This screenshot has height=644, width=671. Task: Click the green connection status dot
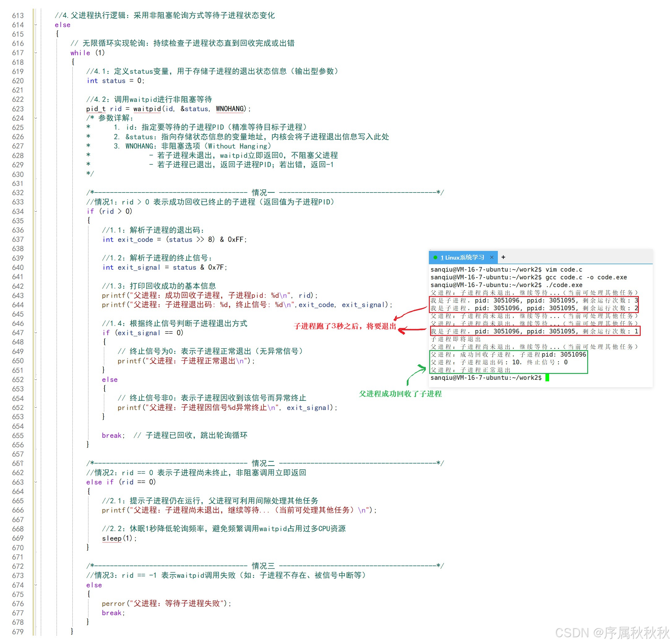[435, 257]
